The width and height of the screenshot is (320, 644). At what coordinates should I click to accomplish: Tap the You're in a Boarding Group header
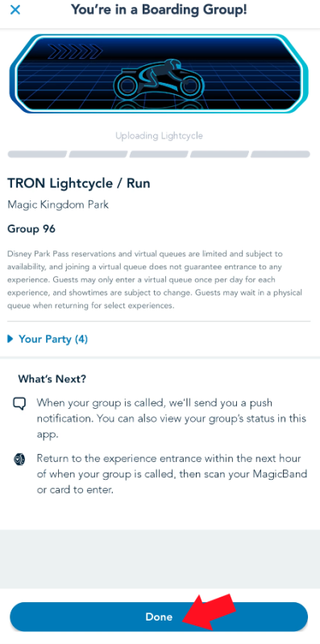pos(159,10)
